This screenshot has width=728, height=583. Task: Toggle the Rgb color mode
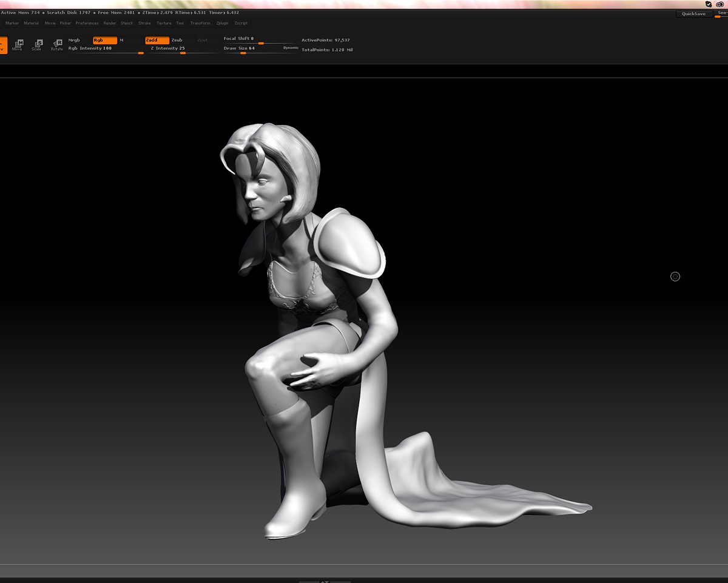104,40
